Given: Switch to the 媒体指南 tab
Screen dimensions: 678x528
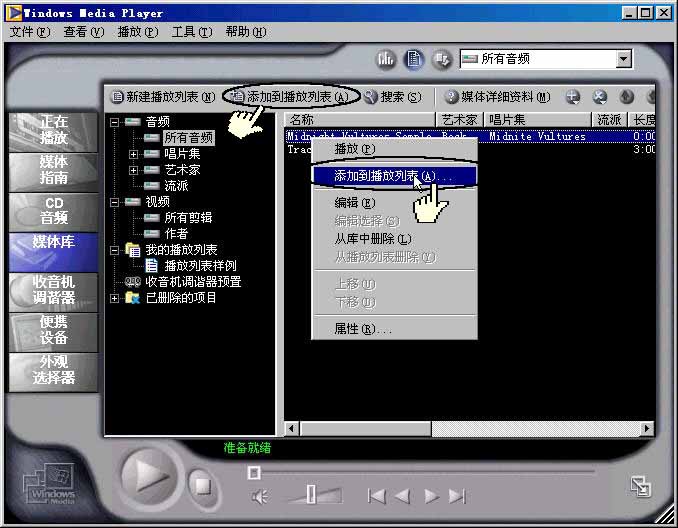Looking at the screenshot, I should (53, 171).
